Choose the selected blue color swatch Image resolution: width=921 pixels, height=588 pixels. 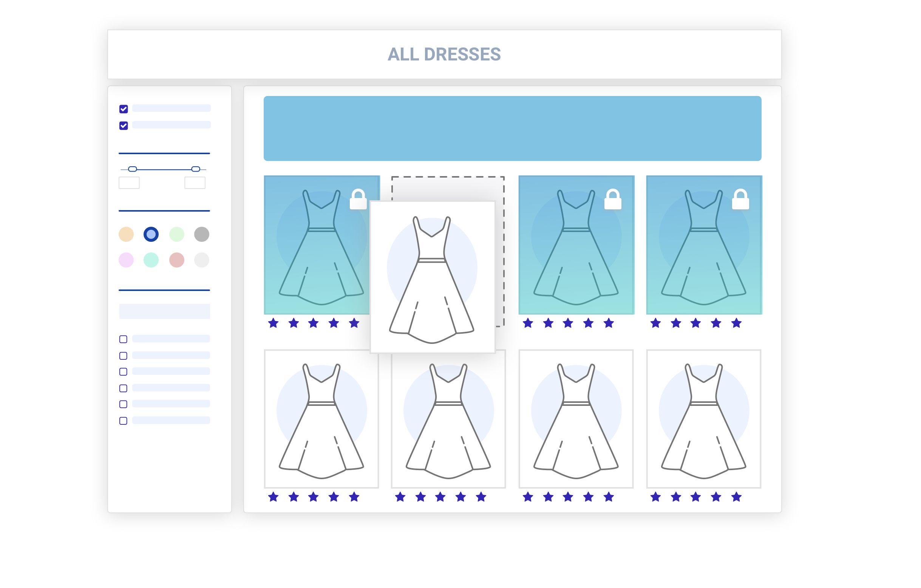tap(151, 234)
